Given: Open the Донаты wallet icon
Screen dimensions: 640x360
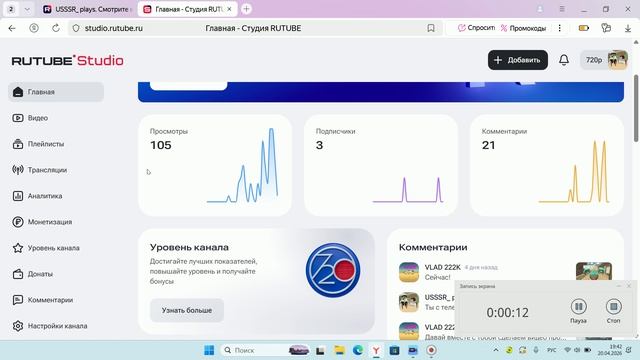Looking at the screenshot, I should [x=18, y=274].
